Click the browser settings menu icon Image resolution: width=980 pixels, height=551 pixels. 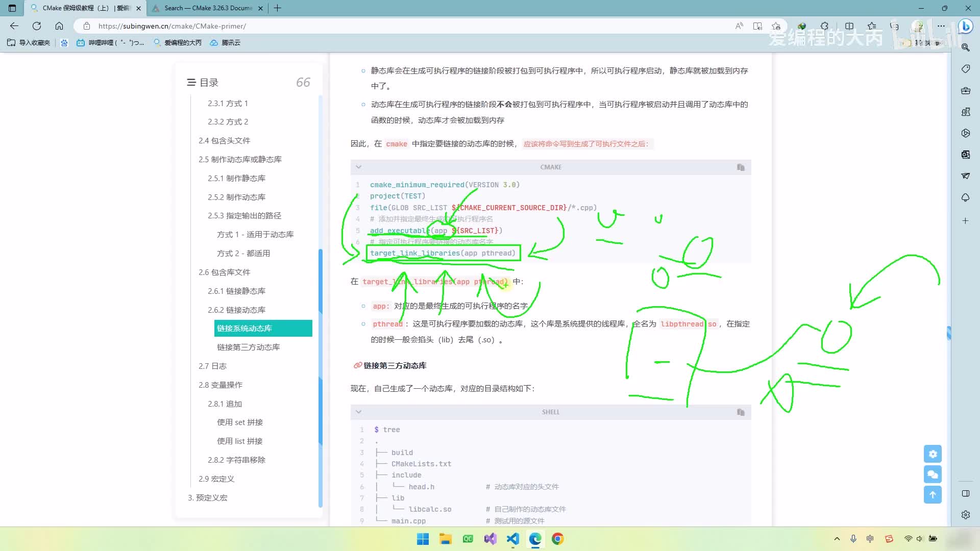point(941,26)
